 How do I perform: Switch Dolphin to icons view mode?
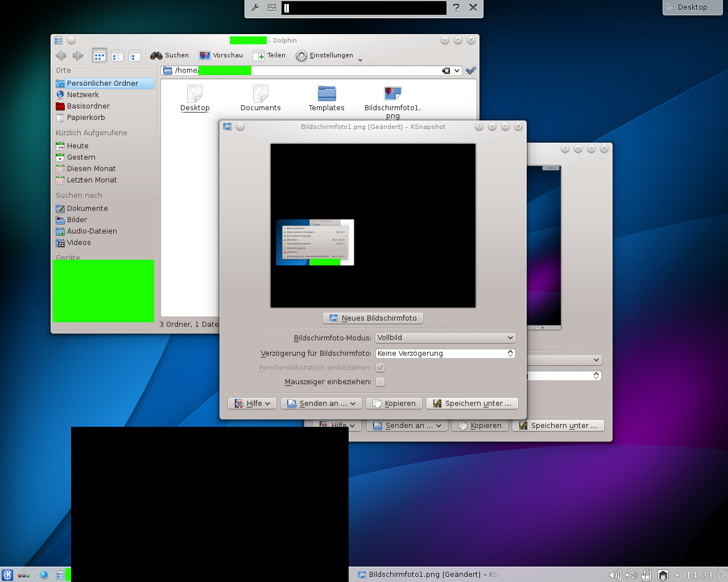(100, 56)
